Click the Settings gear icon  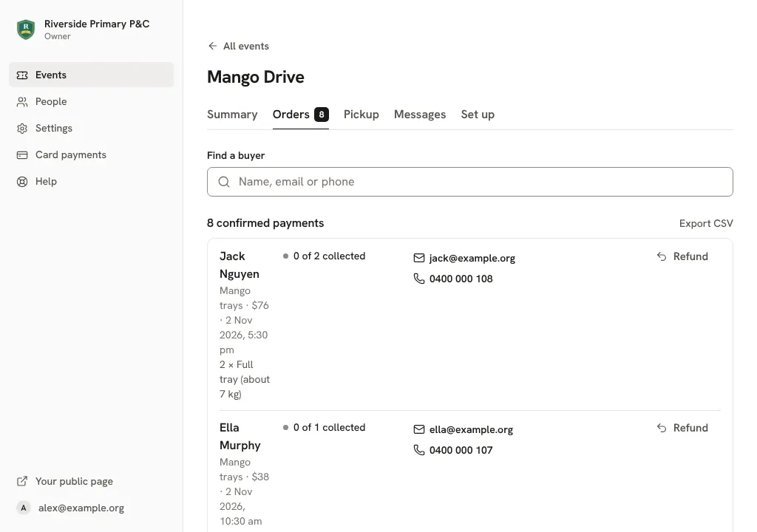pos(22,128)
